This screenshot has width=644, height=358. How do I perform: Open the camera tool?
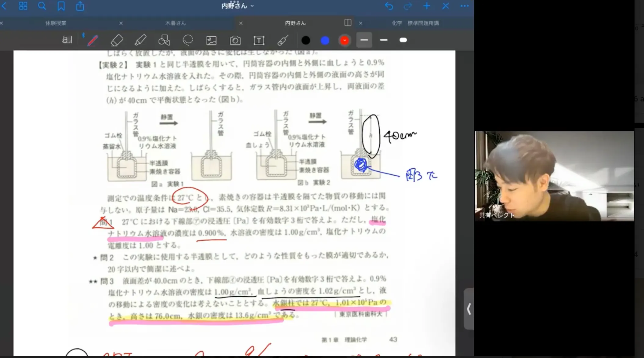[235, 40]
